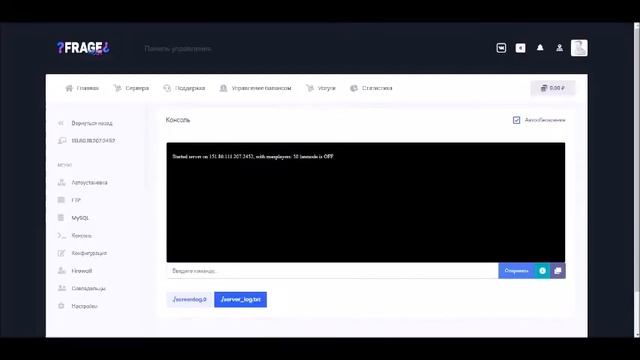Open the Сервера navigation item
Viewport: 640px width, 360px height.
(x=131, y=88)
